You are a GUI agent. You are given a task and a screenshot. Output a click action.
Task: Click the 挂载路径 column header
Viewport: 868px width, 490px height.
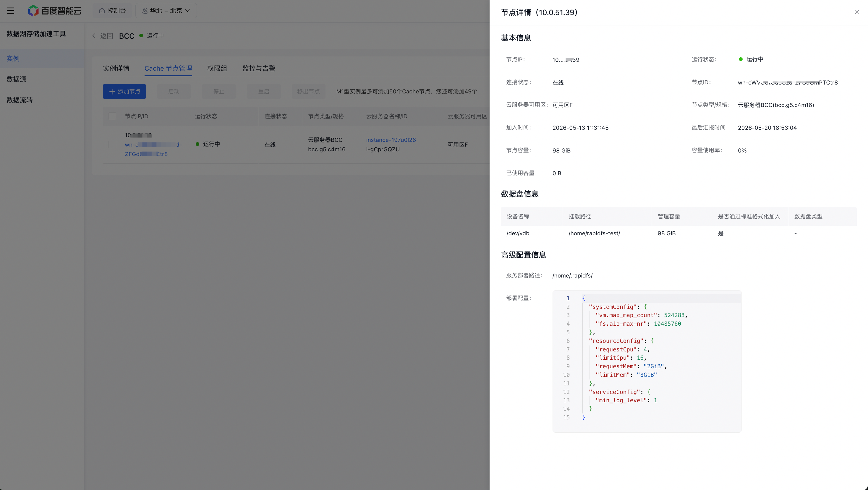click(580, 217)
